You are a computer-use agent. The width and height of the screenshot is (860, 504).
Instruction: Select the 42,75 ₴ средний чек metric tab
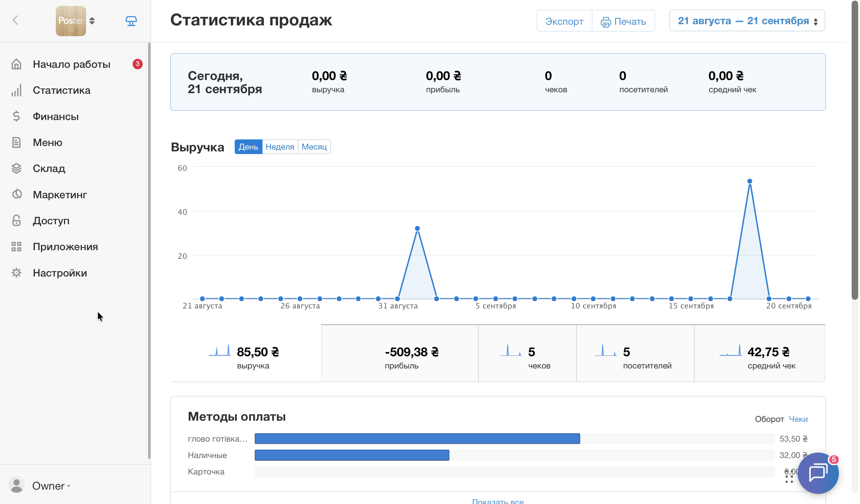coord(759,353)
